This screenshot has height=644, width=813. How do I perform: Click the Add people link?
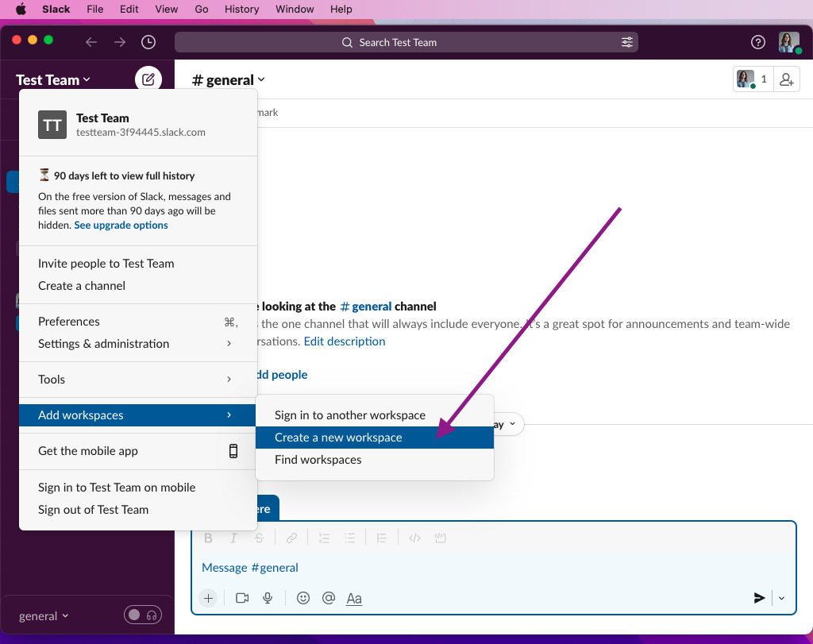coord(283,374)
